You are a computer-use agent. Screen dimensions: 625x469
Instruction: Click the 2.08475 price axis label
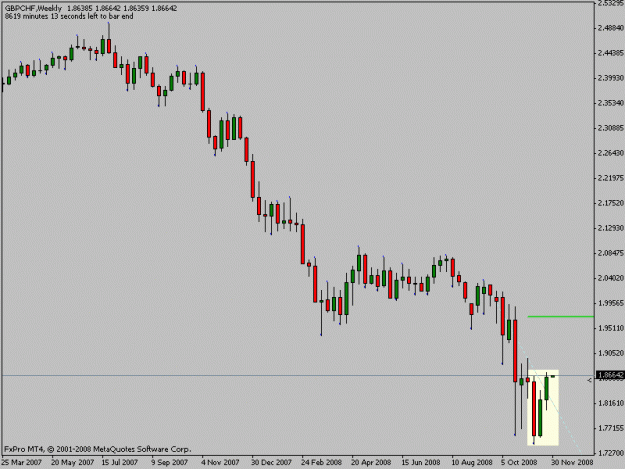click(x=611, y=253)
